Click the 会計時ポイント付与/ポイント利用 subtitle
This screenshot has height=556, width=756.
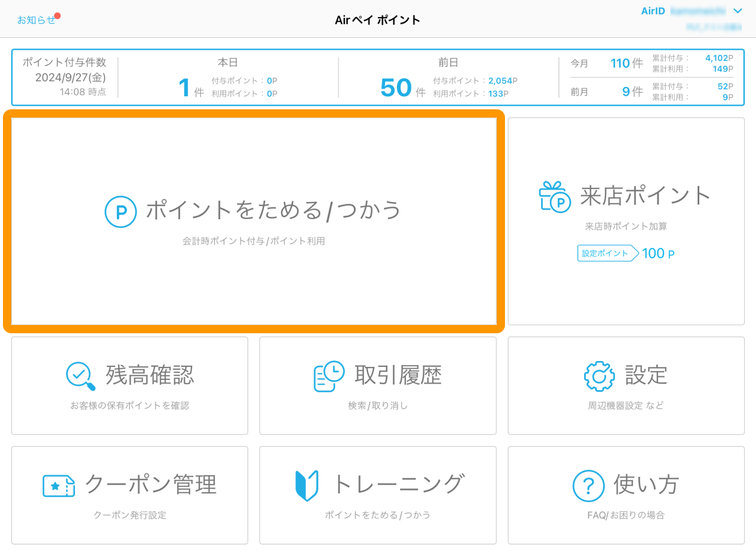pos(254,241)
